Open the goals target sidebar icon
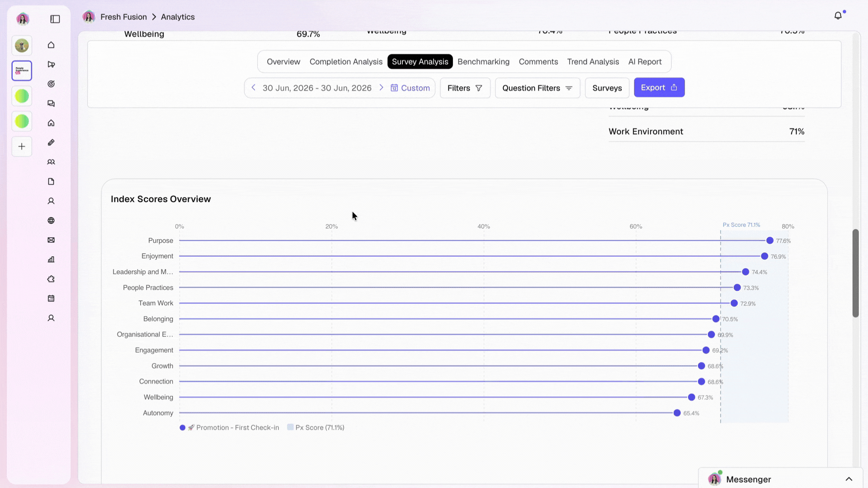This screenshot has height=488, width=868. [51, 84]
